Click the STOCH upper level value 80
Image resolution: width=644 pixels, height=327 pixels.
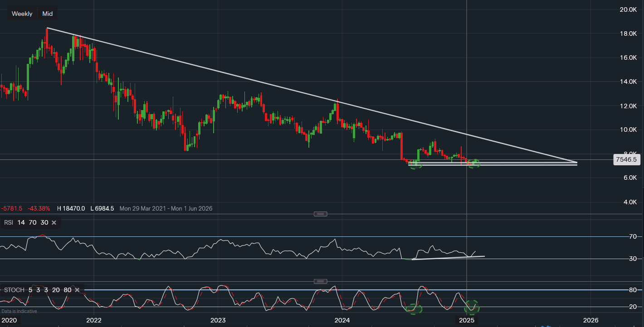coord(67,290)
